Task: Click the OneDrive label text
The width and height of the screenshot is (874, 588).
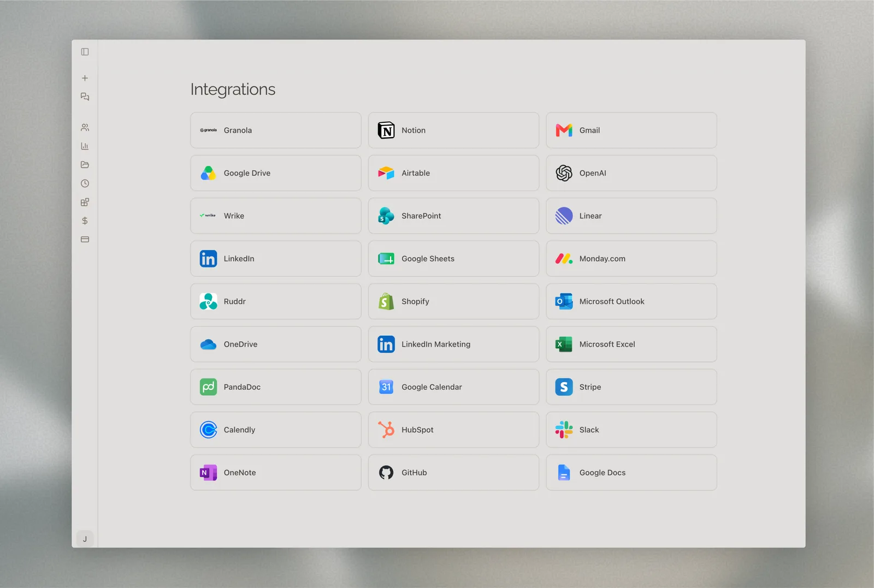Action: point(240,345)
